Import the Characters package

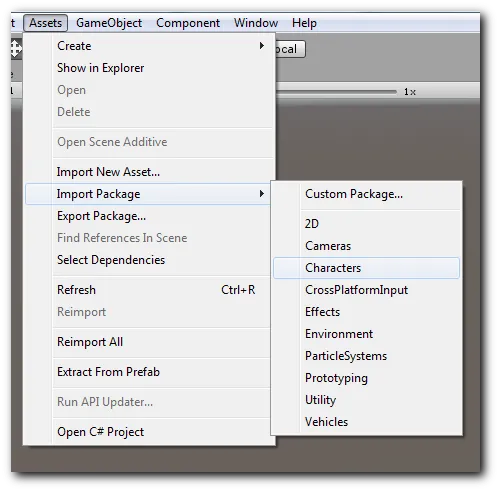(367, 268)
